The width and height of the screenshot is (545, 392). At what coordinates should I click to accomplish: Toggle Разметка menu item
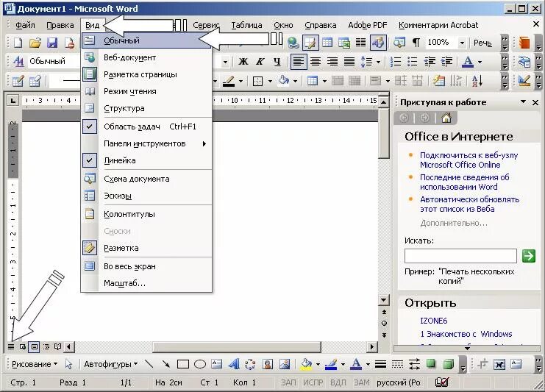pyautogui.click(x=146, y=248)
